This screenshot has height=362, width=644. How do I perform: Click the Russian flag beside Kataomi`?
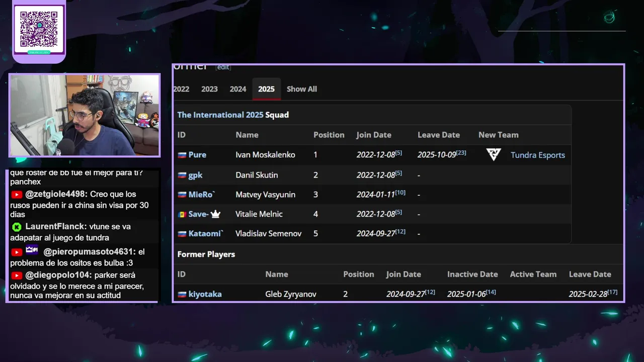[182, 234]
